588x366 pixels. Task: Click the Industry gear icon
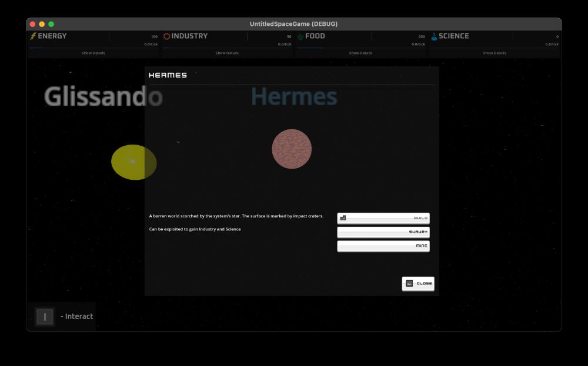tap(166, 36)
